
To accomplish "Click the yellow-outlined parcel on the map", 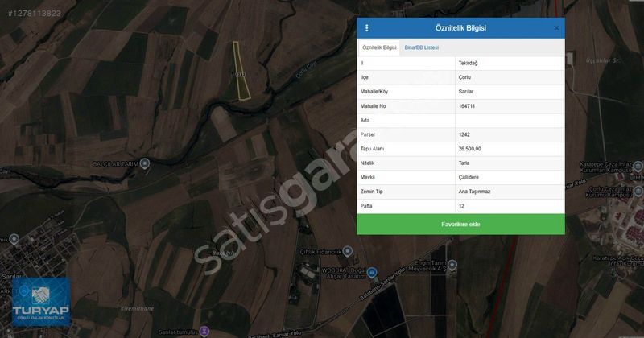I will 241,72.
